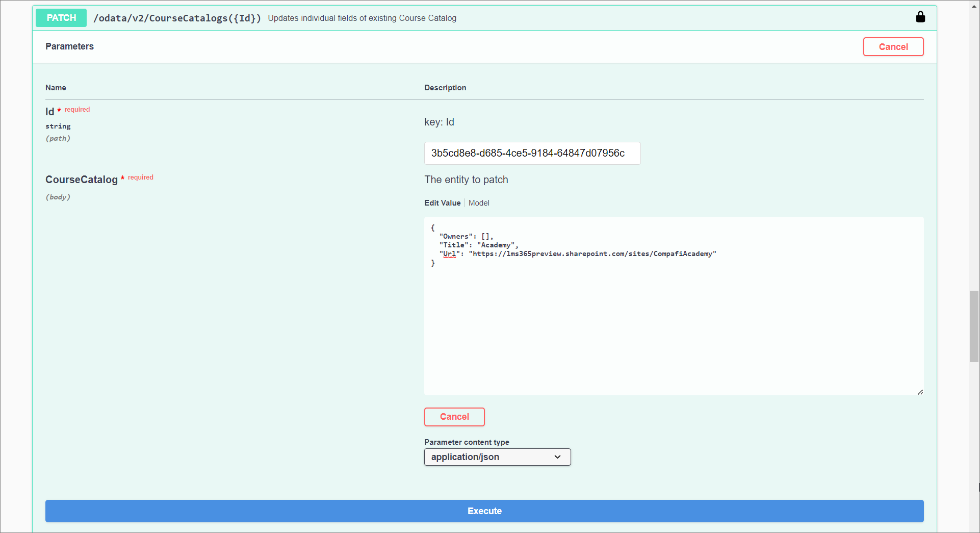Collapse the PATCH operation via its badge
Viewport: 980px width, 533px height.
(61, 18)
